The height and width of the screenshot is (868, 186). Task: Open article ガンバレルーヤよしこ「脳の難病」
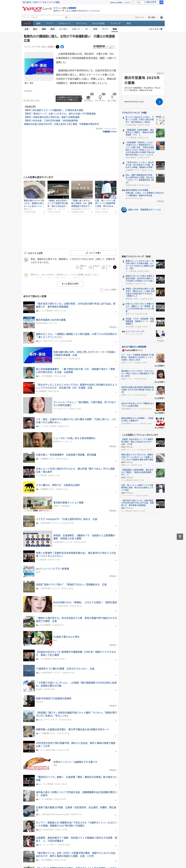(84, 403)
